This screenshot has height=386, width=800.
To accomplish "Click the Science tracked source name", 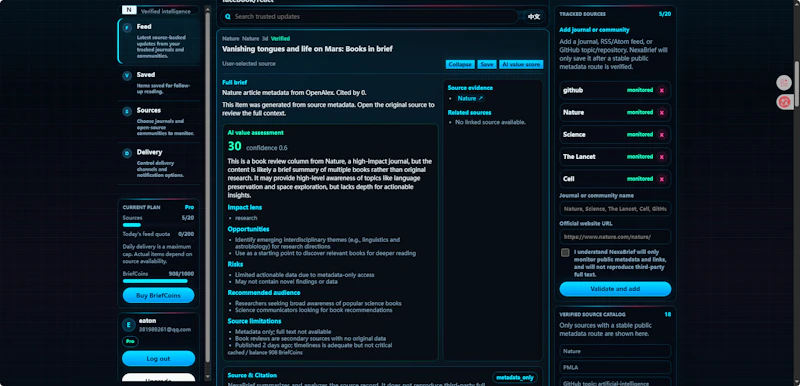I will tap(574, 135).
